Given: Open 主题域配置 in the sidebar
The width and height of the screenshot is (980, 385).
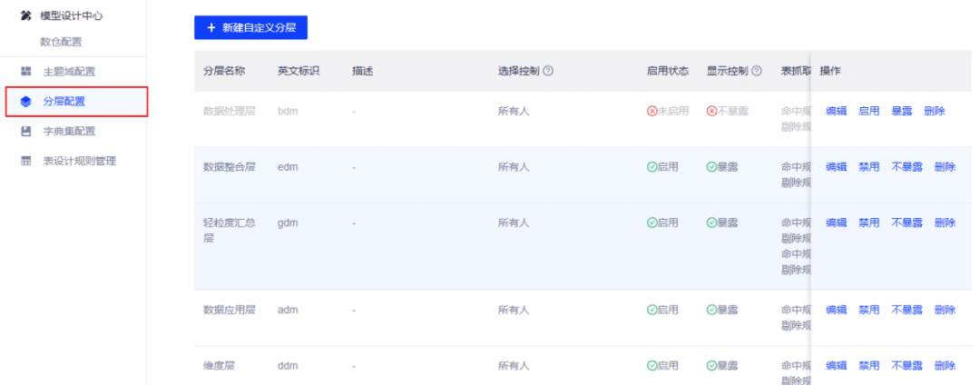Looking at the screenshot, I should [x=69, y=71].
